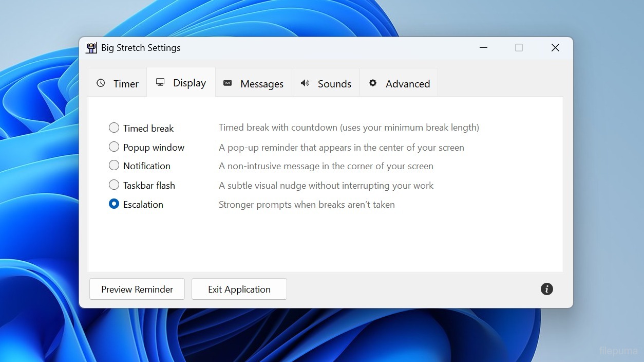Click the envelope icon on Messages tab
The image size is (644, 362).
[x=228, y=83]
